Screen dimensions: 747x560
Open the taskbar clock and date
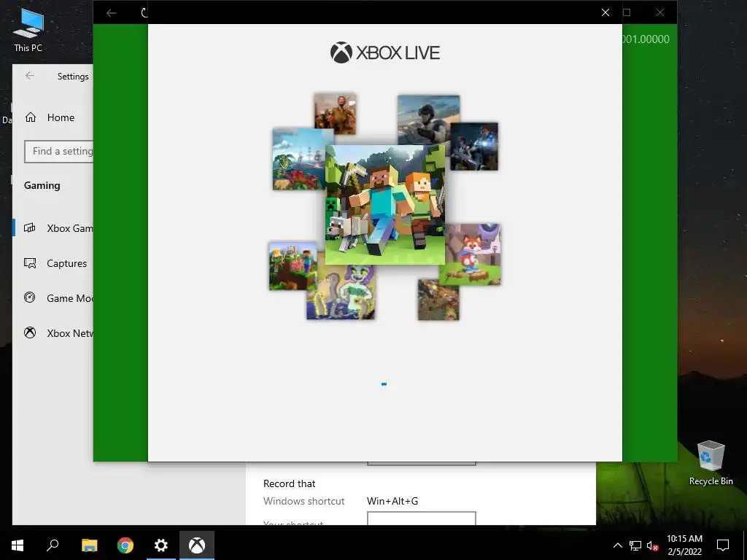[x=684, y=545]
